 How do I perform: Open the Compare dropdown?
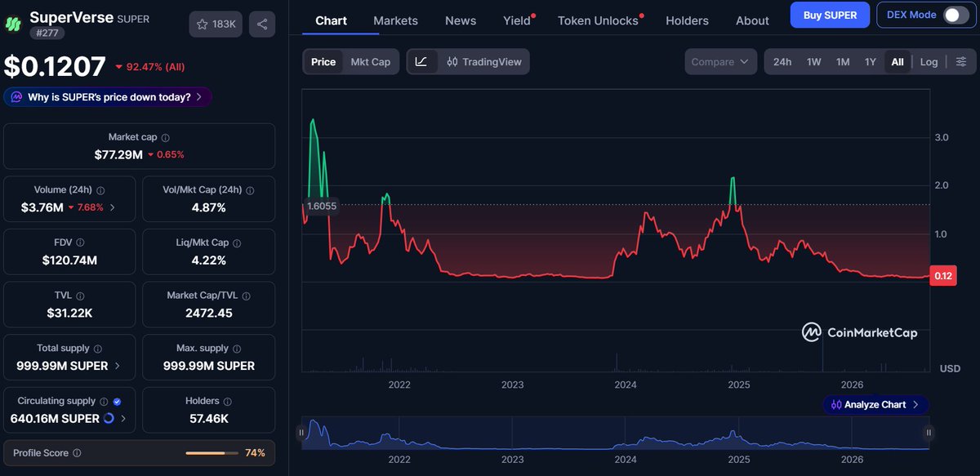pyautogui.click(x=721, y=61)
